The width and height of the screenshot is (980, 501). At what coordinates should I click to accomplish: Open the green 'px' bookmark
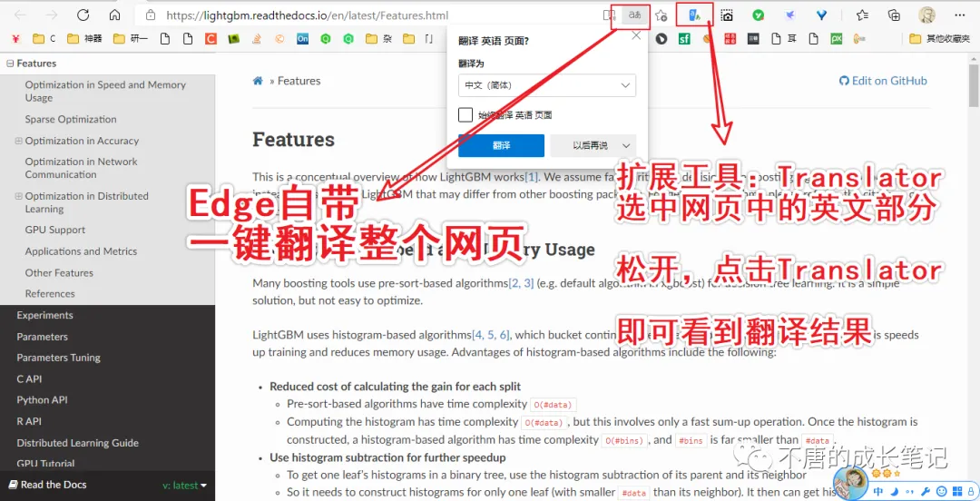[x=837, y=39]
